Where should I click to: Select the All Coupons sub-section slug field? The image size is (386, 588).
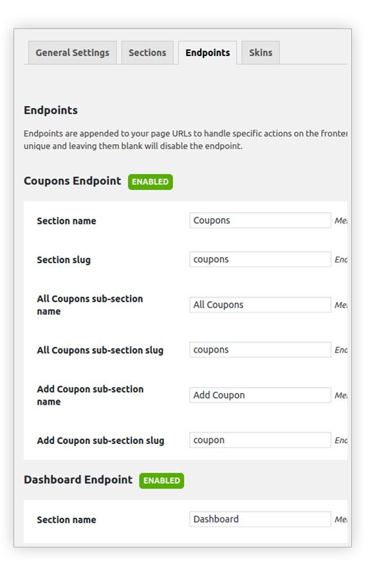pos(259,349)
